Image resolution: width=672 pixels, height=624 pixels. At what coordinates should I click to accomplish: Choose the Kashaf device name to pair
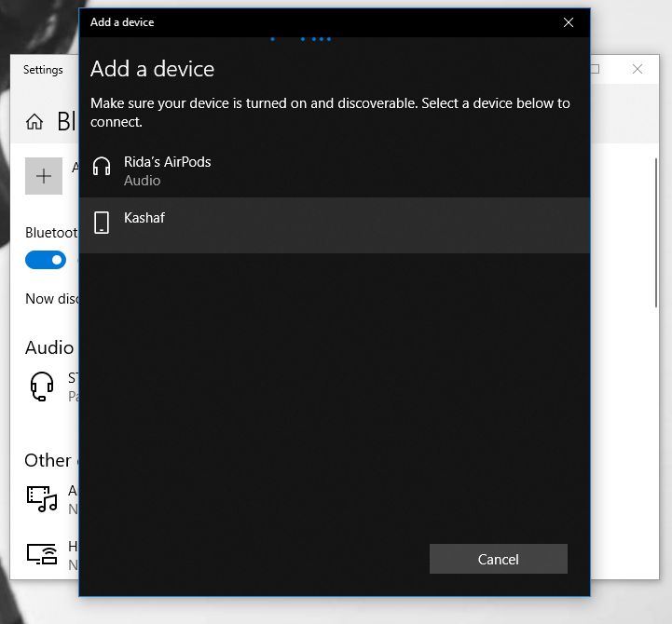click(144, 218)
